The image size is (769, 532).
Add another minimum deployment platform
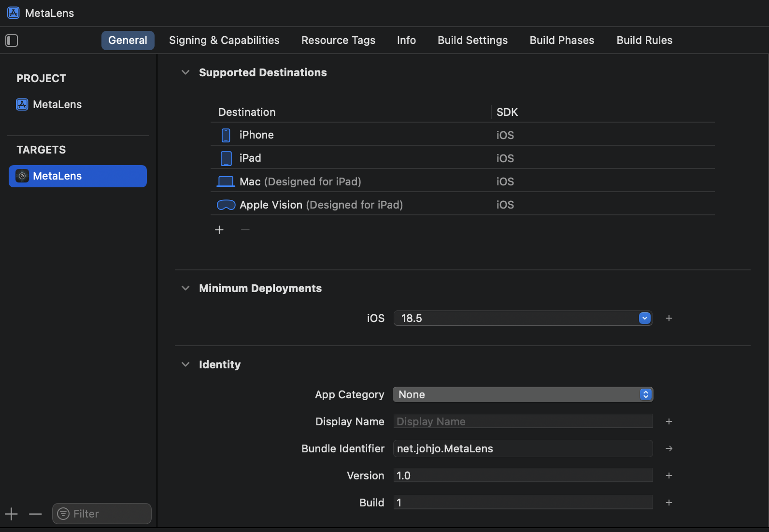pyautogui.click(x=669, y=318)
